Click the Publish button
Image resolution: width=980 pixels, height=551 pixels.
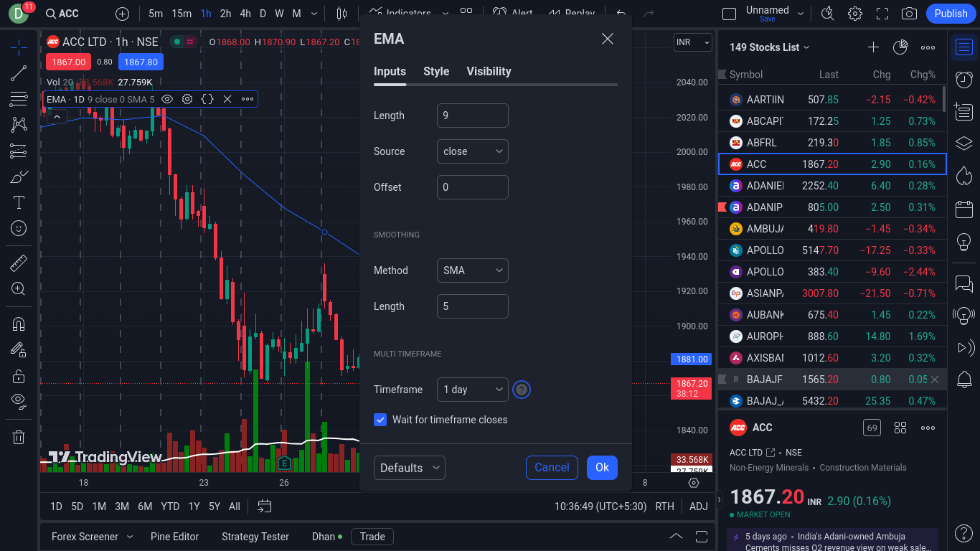pyautogui.click(x=951, y=14)
